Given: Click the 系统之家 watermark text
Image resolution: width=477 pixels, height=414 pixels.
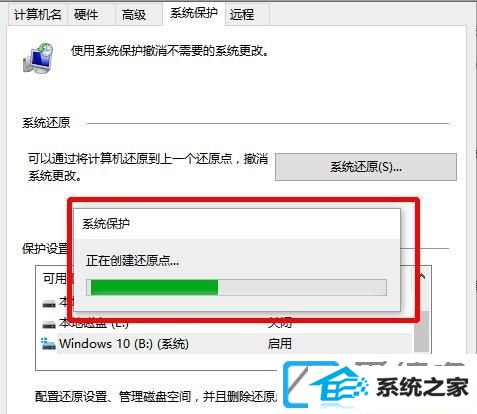Looking at the screenshot, I should tap(423, 387).
